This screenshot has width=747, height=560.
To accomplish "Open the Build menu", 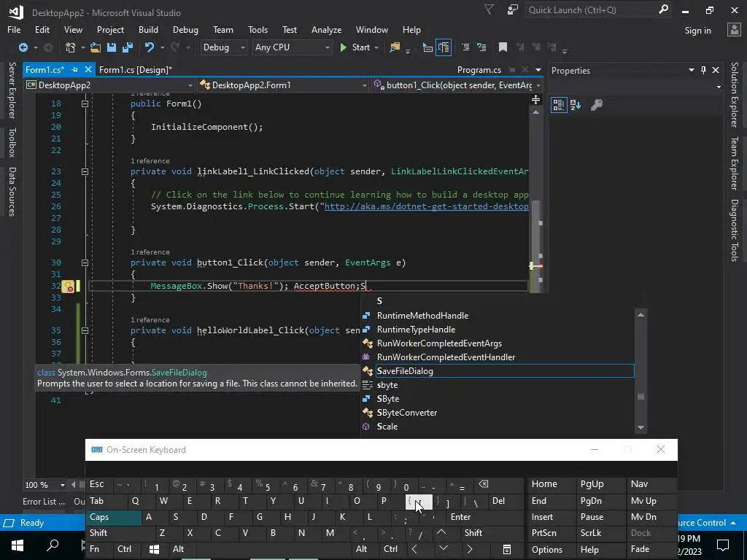I will coord(148,29).
